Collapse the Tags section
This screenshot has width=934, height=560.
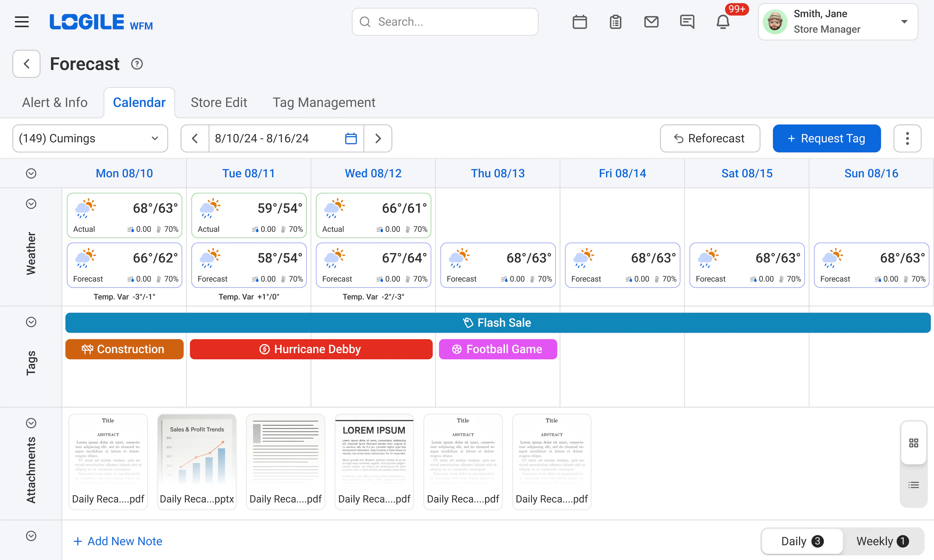(x=31, y=322)
